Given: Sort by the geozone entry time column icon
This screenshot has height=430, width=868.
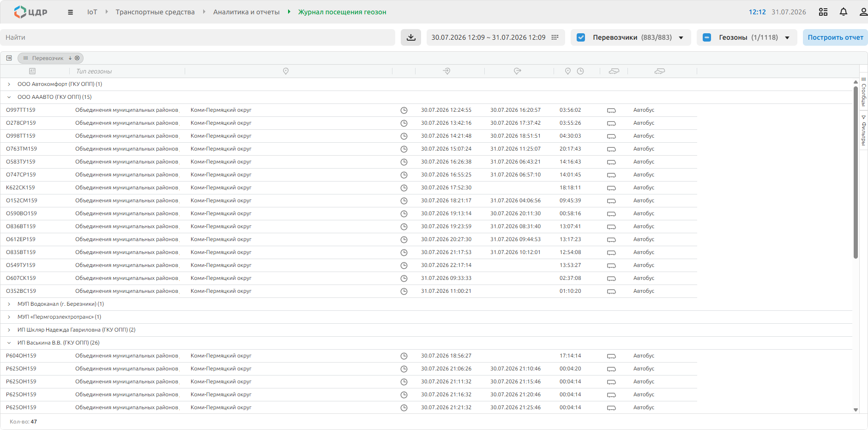Looking at the screenshot, I should [x=446, y=71].
